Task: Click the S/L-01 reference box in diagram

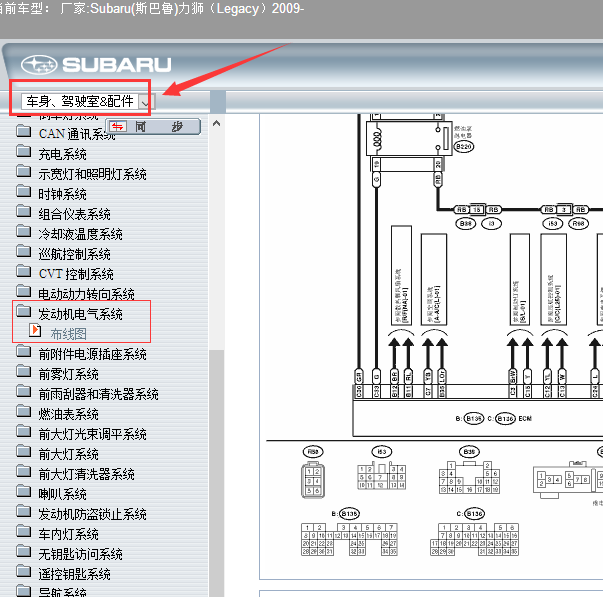Action: [x=520, y=279]
